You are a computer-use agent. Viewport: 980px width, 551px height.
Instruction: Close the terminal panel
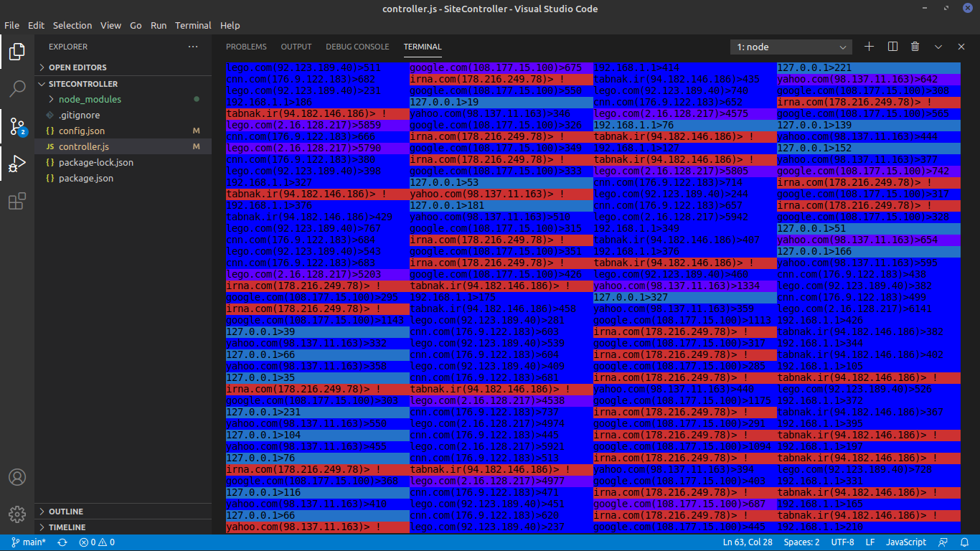961,47
